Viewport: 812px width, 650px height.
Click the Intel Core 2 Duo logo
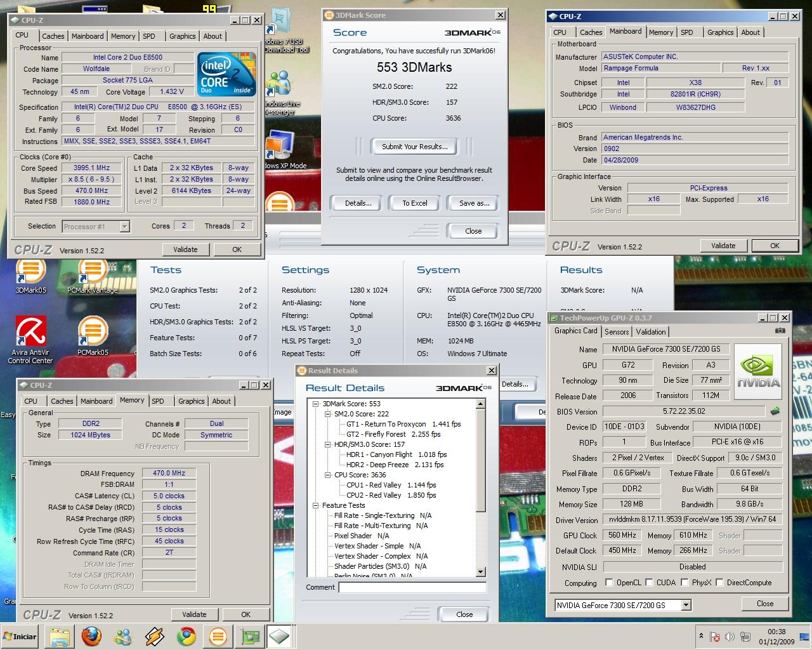click(x=226, y=74)
